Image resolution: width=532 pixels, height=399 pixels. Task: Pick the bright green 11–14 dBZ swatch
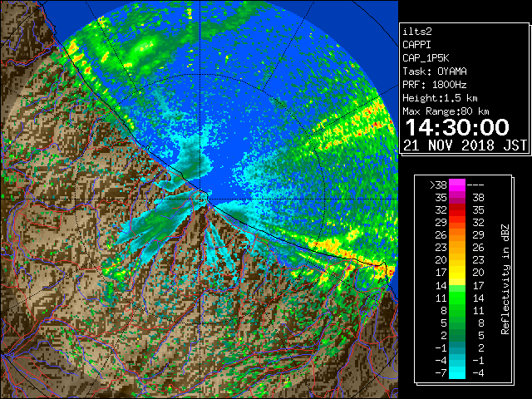point(457,298)
